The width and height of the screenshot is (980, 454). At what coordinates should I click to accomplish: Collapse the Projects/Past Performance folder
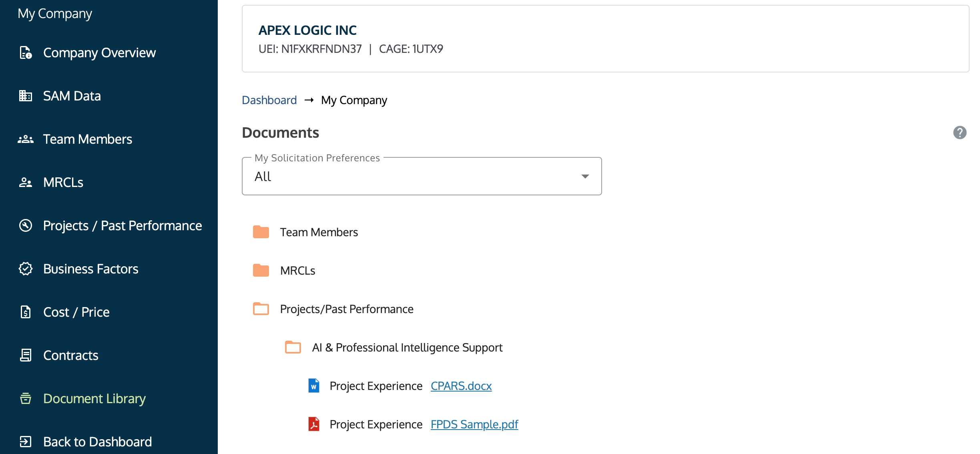pos(261,309)
